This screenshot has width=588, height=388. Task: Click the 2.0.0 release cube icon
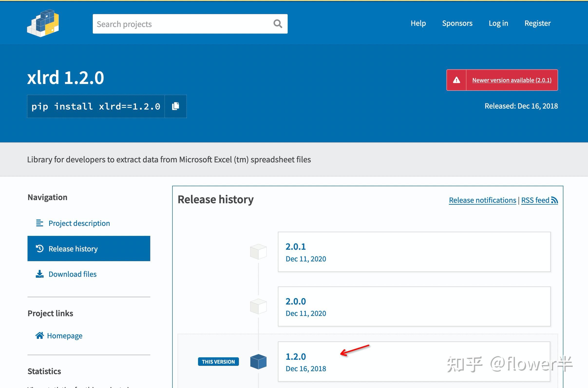(258, 306)
